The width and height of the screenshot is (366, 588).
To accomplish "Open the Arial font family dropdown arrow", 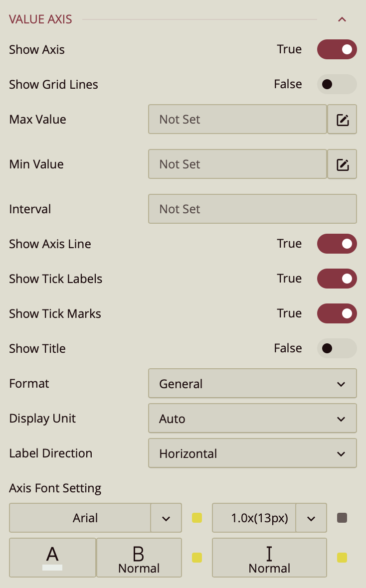I will point(166,518).
